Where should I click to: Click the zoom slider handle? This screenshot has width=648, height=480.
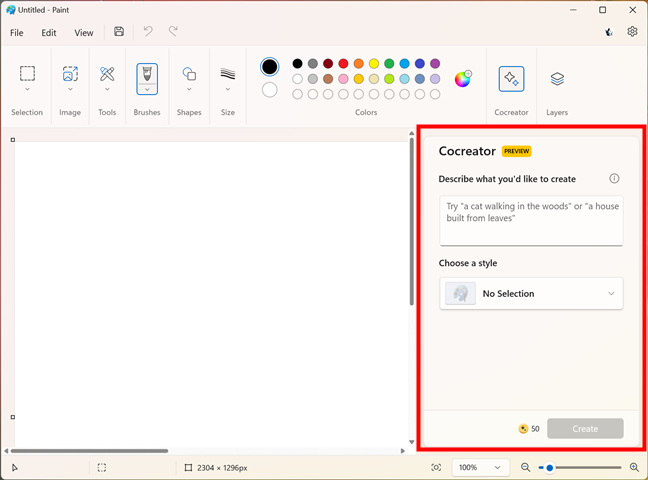click(x=550, y=468)
